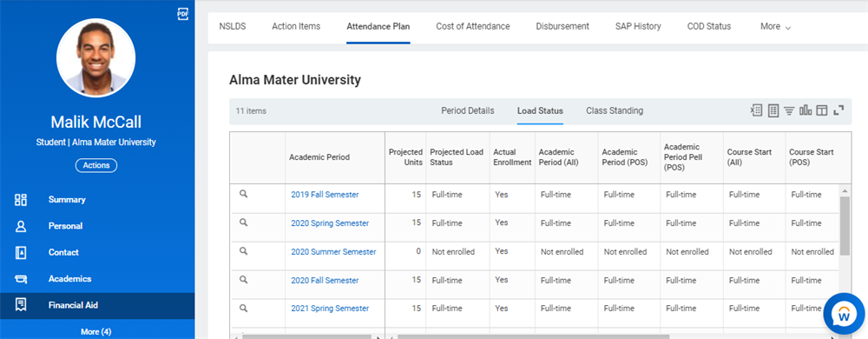
Task: Open the worksheet export icon
Action: pyautogui.click(x=773, y=110)
